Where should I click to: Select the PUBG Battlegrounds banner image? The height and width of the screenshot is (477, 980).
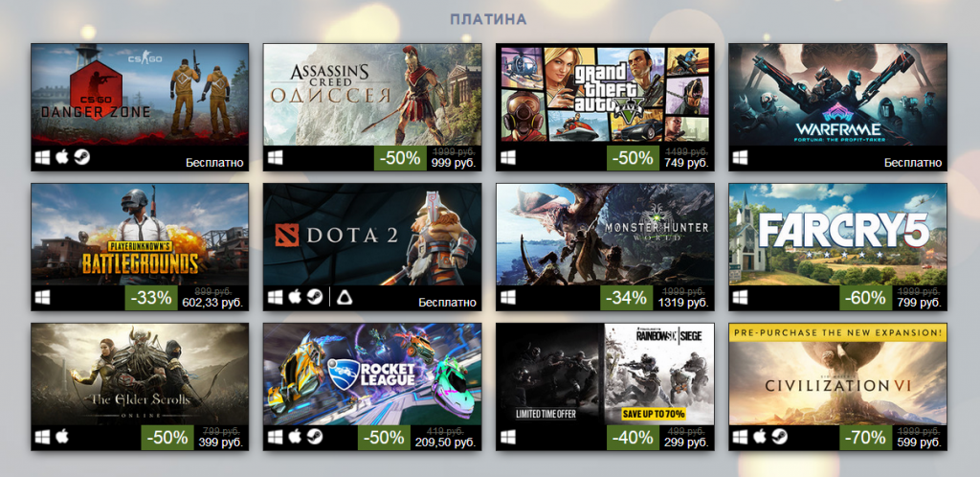tap(140, 235)
